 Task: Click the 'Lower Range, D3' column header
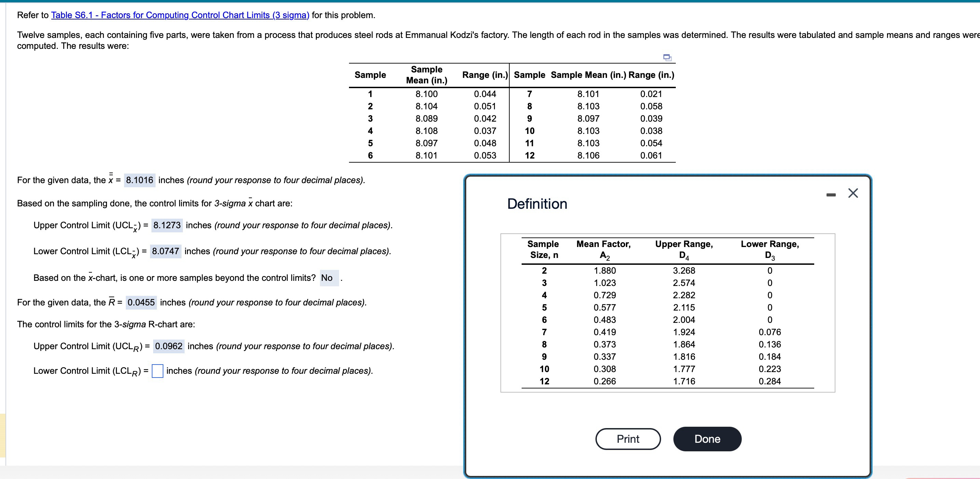click(x=769, y=249)
